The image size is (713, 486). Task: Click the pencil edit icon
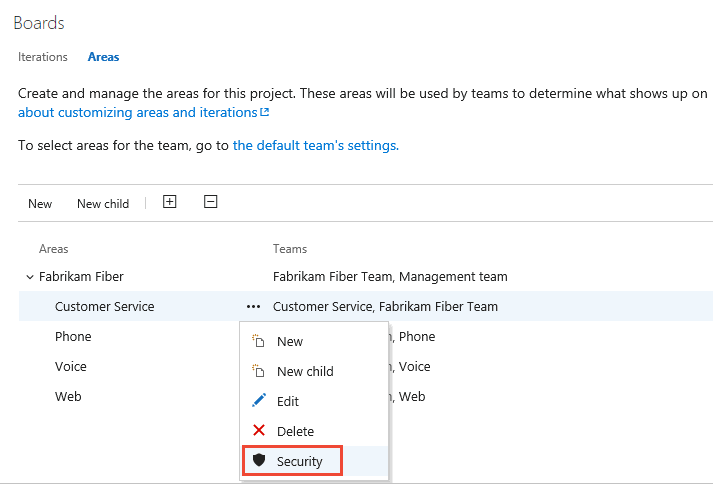(259, 401)
